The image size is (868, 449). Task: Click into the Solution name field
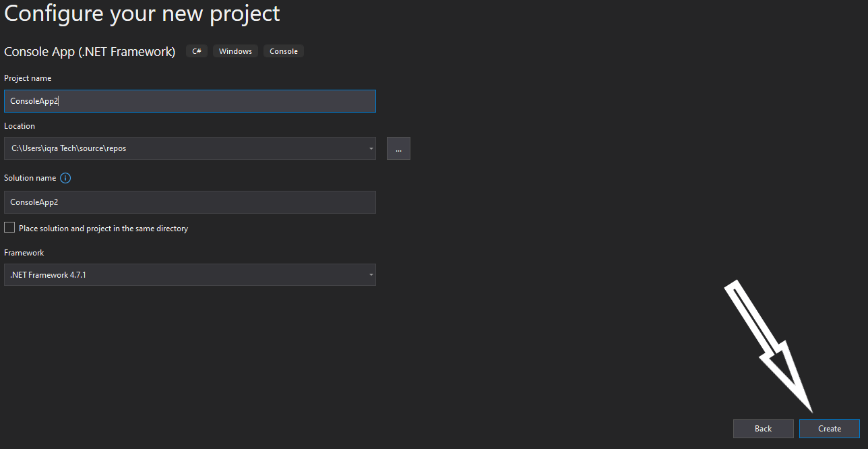click(189, 202)
